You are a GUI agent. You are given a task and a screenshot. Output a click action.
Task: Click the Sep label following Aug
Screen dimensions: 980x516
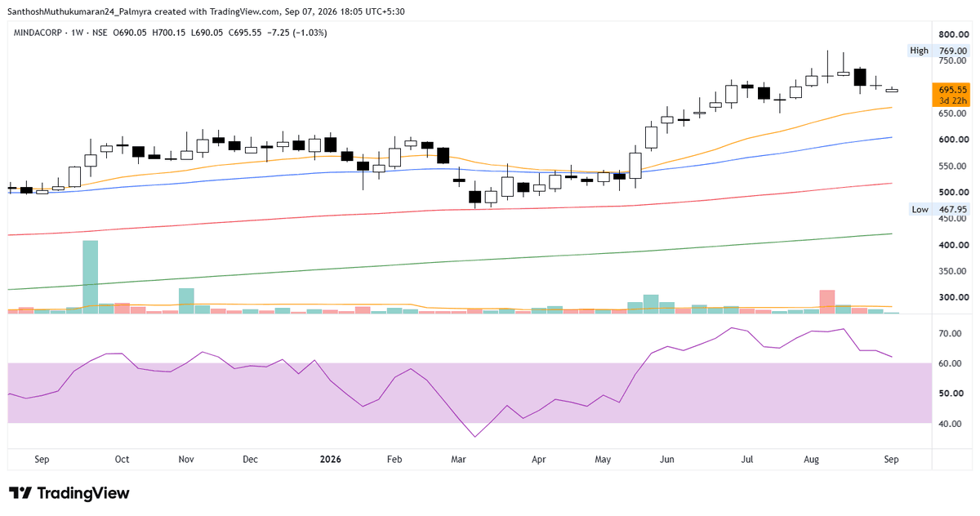click(x=891, y=460)
